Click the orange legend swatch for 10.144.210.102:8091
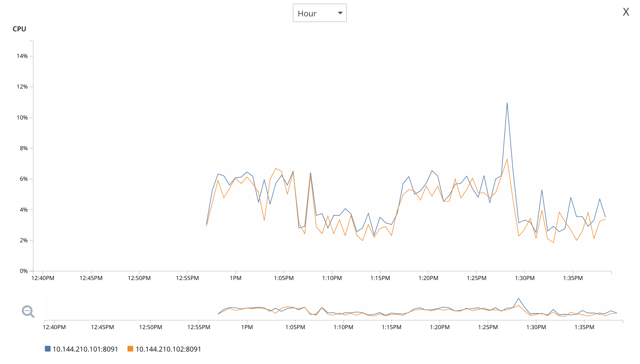The image size is (640, 364). pyautogui.click(x=130, y=349)
